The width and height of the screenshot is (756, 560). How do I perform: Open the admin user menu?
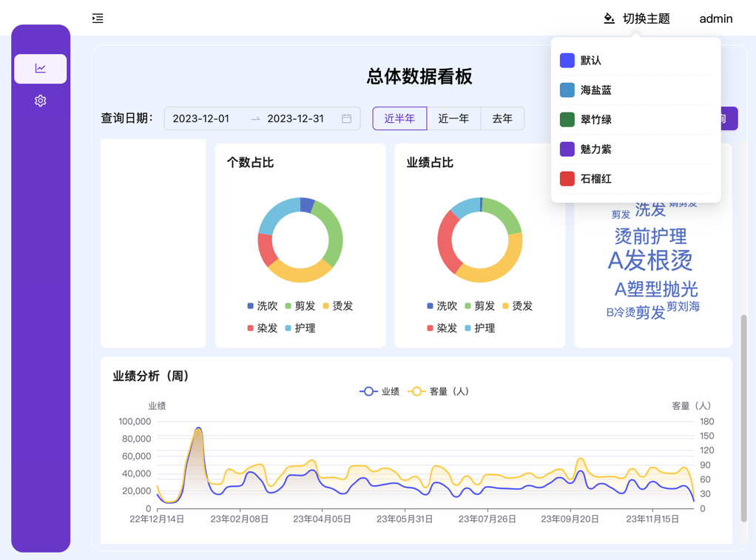pos(716,18)
